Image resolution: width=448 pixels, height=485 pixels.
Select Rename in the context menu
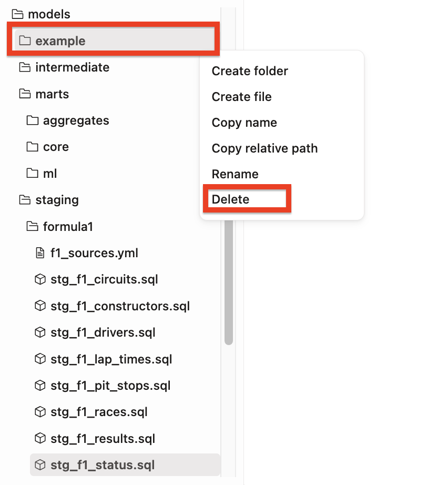(235, 174)
